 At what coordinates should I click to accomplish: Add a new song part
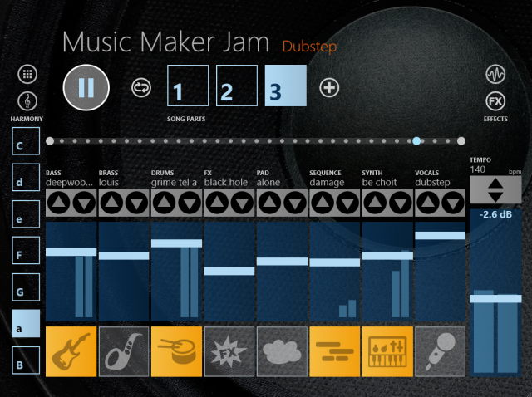(x=329, y=88)
